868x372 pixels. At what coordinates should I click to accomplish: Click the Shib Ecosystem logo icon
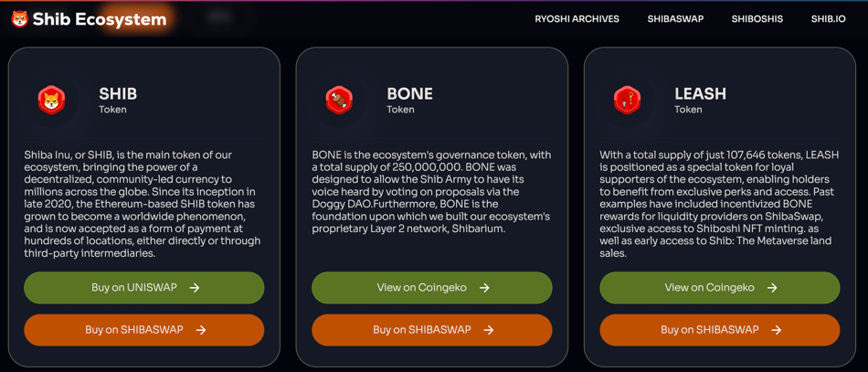point(19,19)
